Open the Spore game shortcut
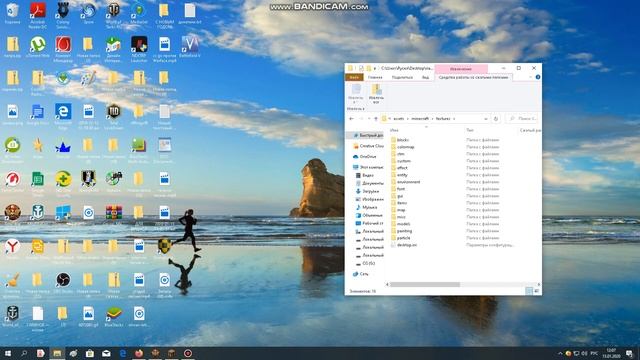The image size is (640, 360). (x=88, y=13)
